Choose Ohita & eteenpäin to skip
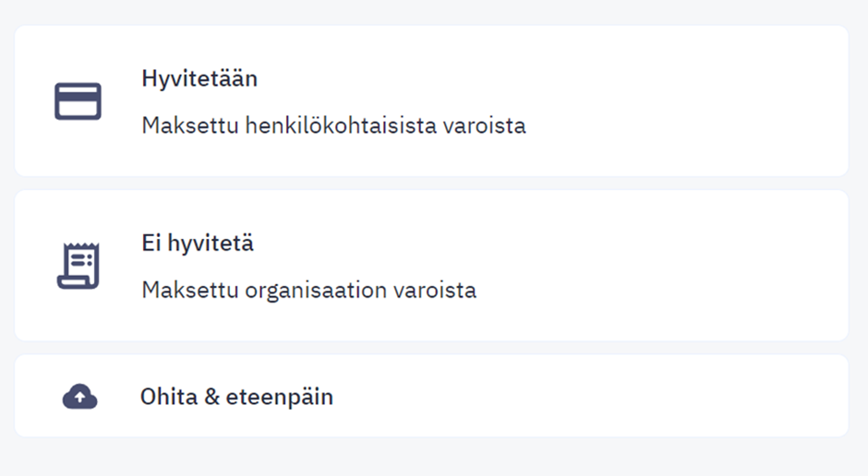Screen dimensions: 868x476 point(431,396)
